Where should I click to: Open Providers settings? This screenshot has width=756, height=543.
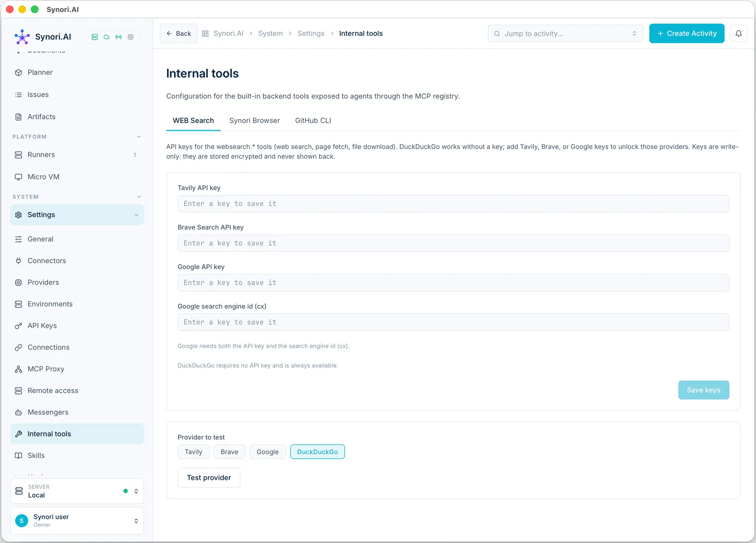77,282
